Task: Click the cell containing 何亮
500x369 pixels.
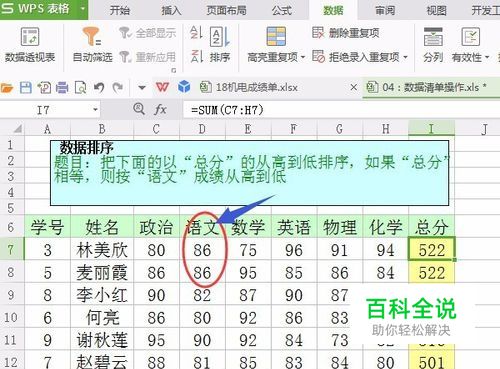Action: 102,317
